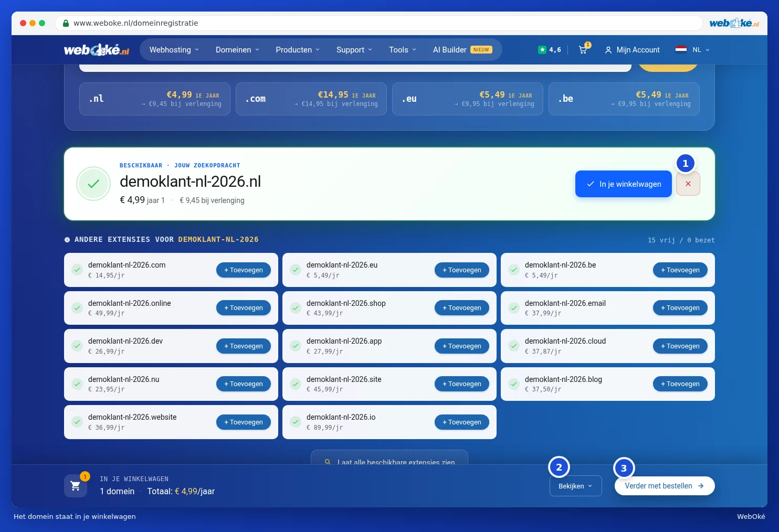This screenshot has height=532, width=779.
Task: Add demoklant-nl-2026.email via Toevoegen
Action: tap(680, 308)
